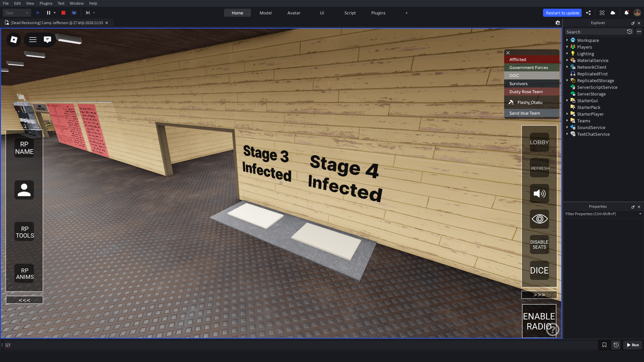Image resolution: width=644 pixels, height=362 pixels.
Task: Open the Help menu
Action: tap(93, 3)
